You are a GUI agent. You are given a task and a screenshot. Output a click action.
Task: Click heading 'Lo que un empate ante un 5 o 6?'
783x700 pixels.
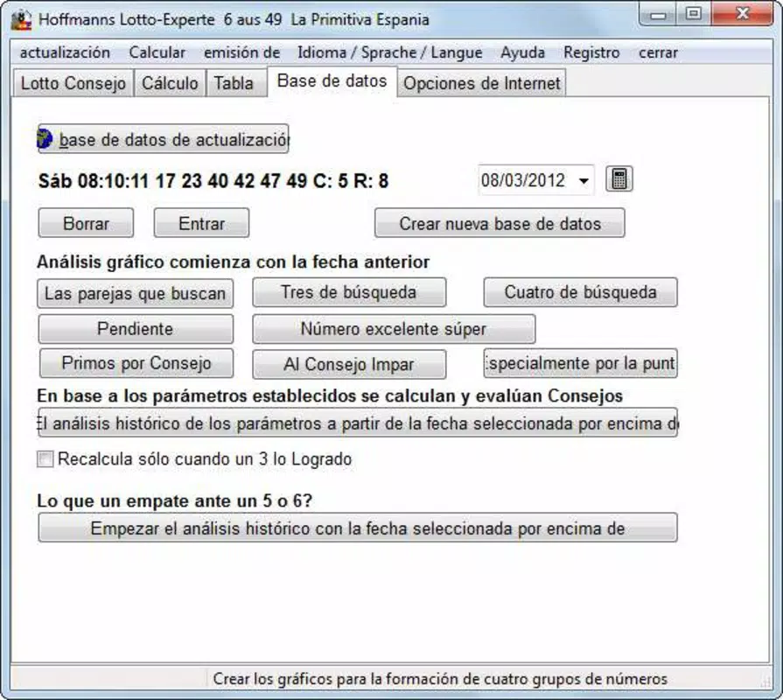[x=175, y=500]
